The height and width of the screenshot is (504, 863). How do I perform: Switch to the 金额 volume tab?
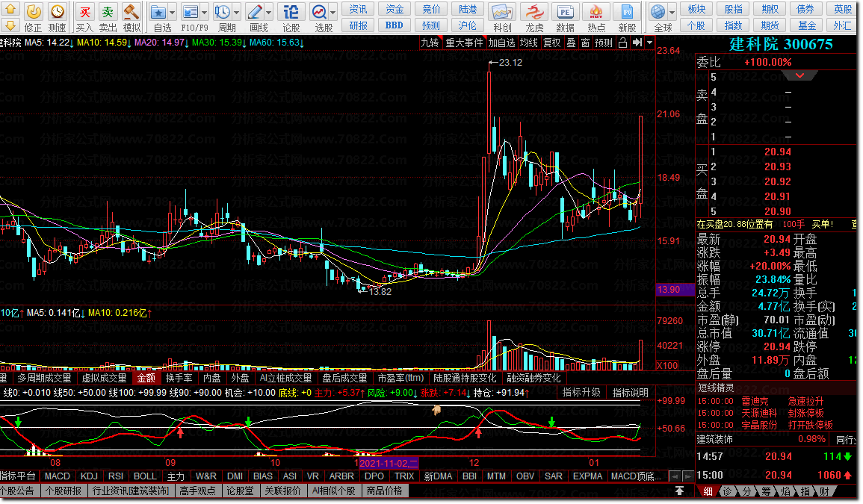point(146,378)
